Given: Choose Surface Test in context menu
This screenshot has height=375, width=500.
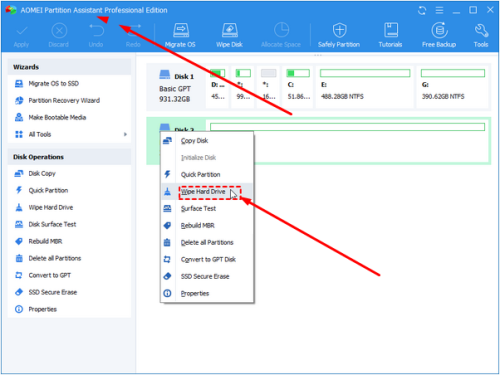Looking at the screenshot, I should point(207,209).
